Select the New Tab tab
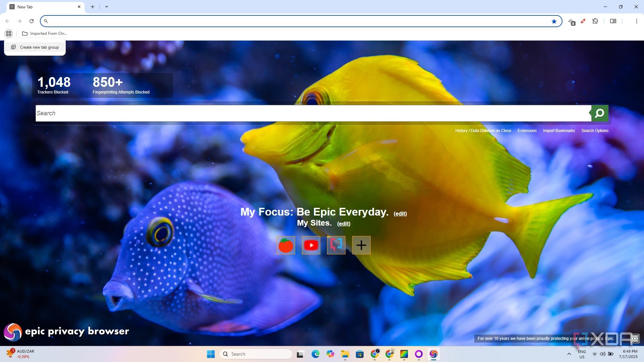This screenshot has width=644, height=362. tap(45, 7)
